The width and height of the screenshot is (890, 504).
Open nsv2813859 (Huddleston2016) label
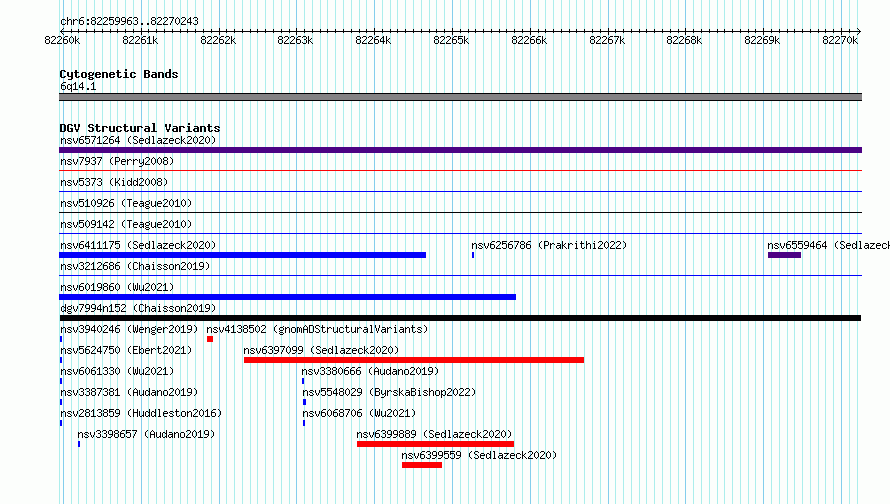pos(141,413)
